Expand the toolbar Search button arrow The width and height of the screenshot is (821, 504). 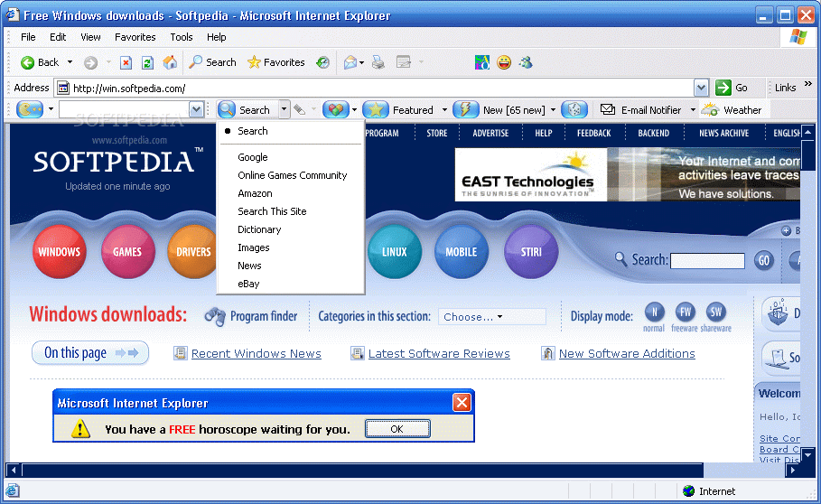pyautogui.click(x=284, y=109)
